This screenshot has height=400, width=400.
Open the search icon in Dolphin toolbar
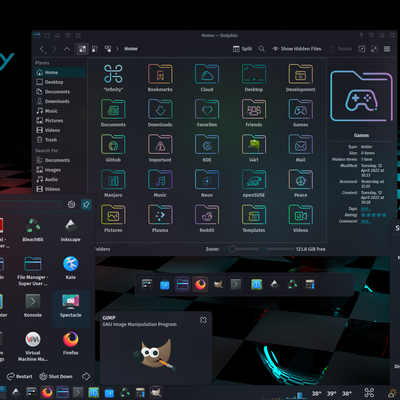click(x=262, y=49)
